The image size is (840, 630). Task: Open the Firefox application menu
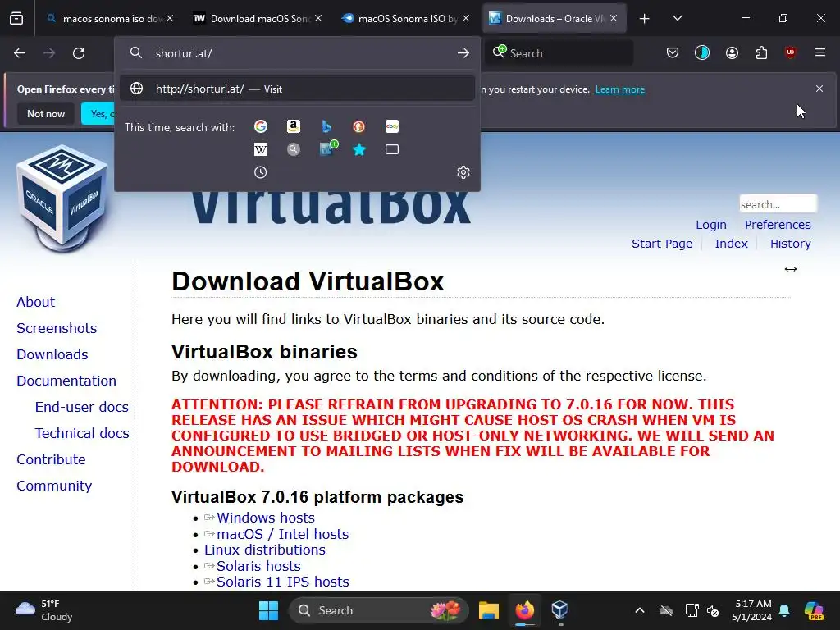[x=820, y=52]
